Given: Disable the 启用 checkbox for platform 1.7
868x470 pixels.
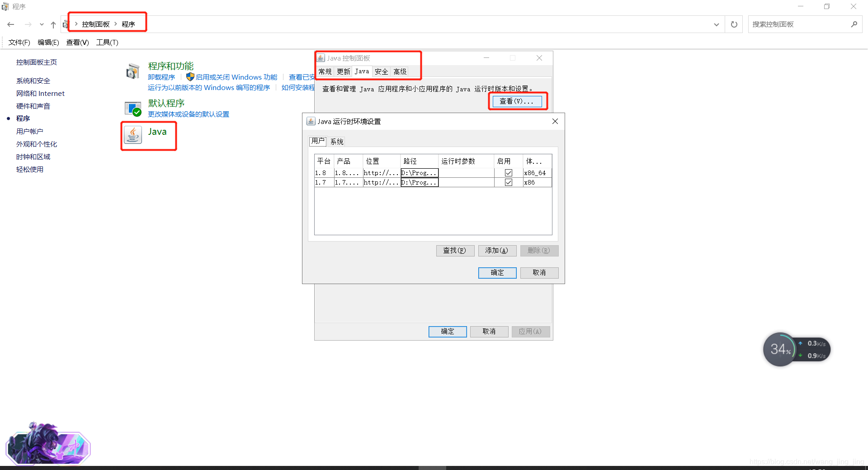Looking at the screenshot, I should [x=508, y=182].
